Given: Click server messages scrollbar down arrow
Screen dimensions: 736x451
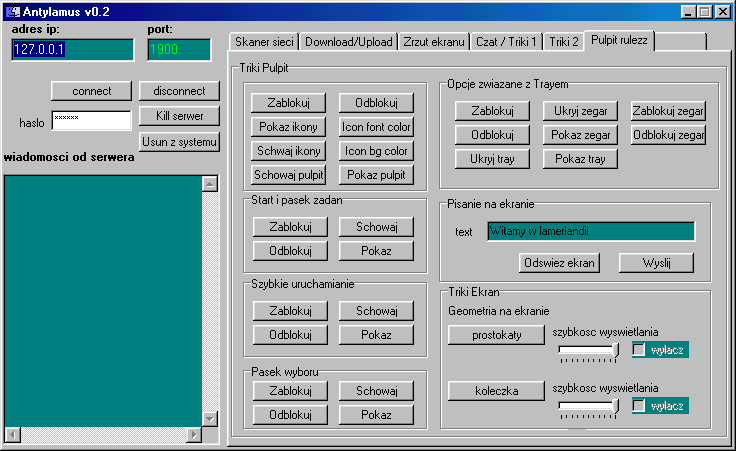Looking at the screenshot, I should pos(209,419).
